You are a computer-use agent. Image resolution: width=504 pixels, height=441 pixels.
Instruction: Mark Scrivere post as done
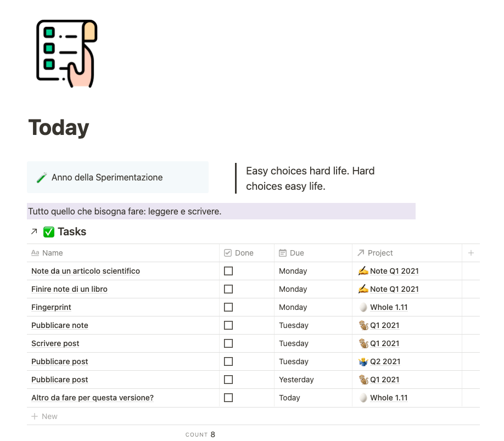coord(228,343)
